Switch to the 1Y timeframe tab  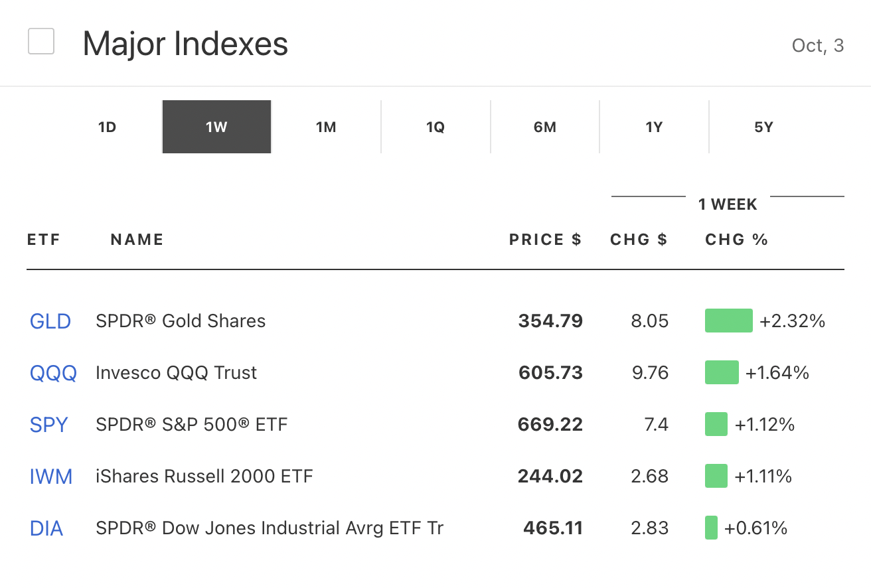click(x=655, y=127)
